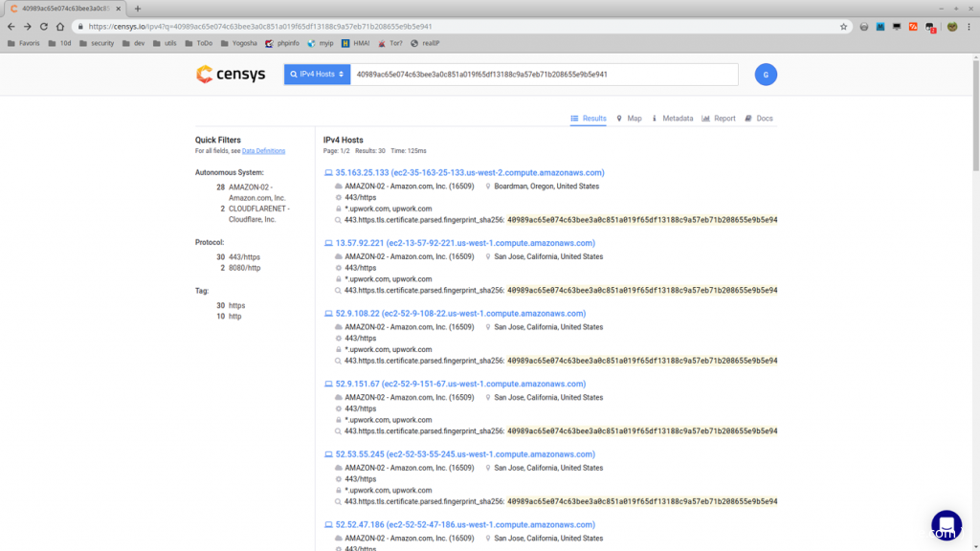Viewport: 980px width, 551px height.
Task: Click the red extension icon in toolbar
Action: tap(913, 26)
